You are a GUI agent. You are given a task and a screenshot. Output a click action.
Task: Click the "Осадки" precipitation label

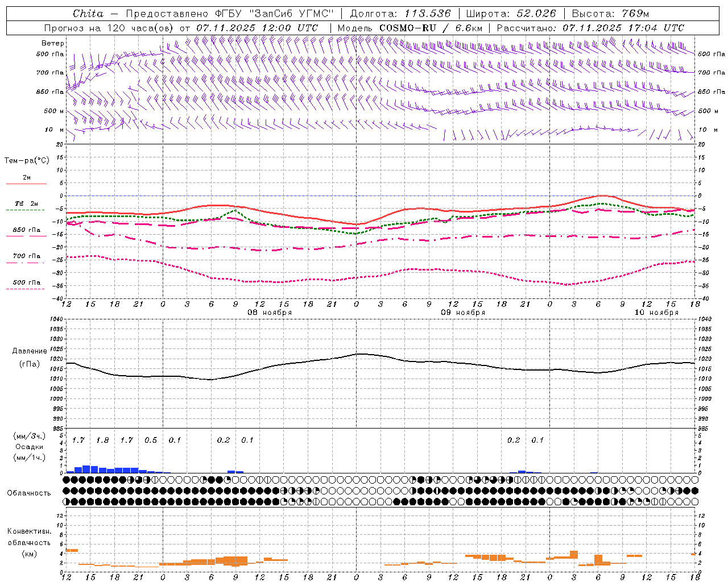30,447
